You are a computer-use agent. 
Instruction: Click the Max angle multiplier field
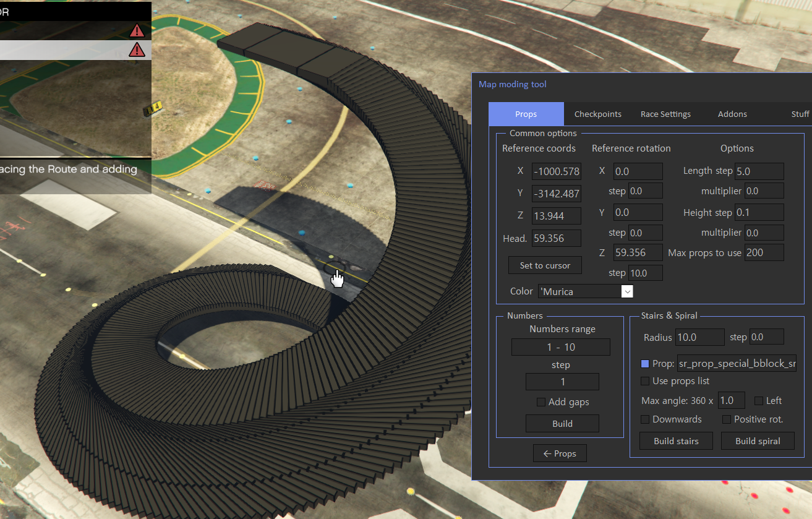[731, 400]
